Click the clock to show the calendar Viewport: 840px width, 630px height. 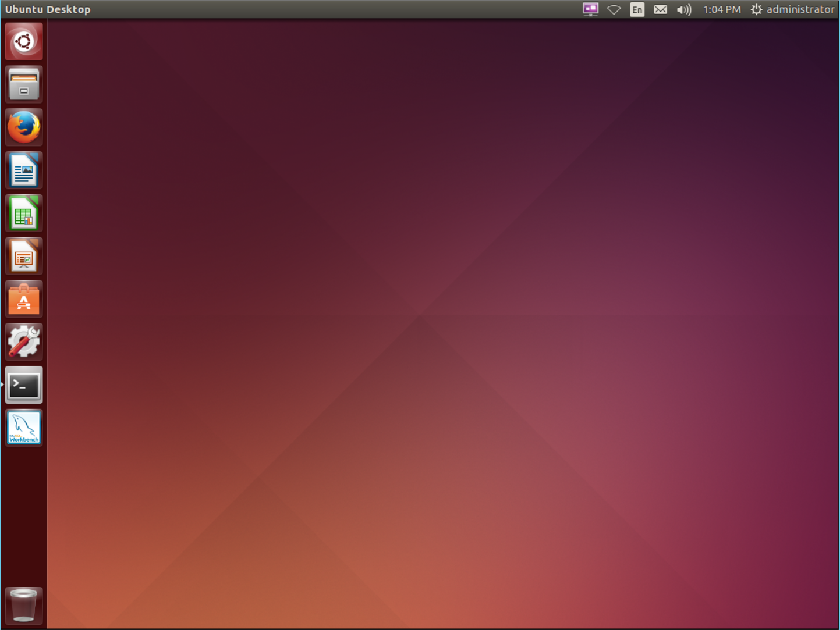(721, 9)
